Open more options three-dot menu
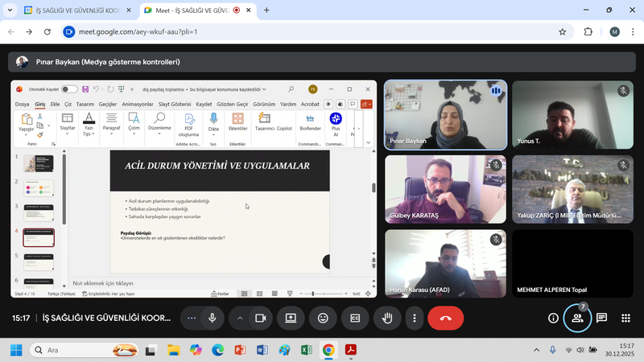Image resolution: width=644 pixels, height=362 pixels. click(x=414, y=318)
